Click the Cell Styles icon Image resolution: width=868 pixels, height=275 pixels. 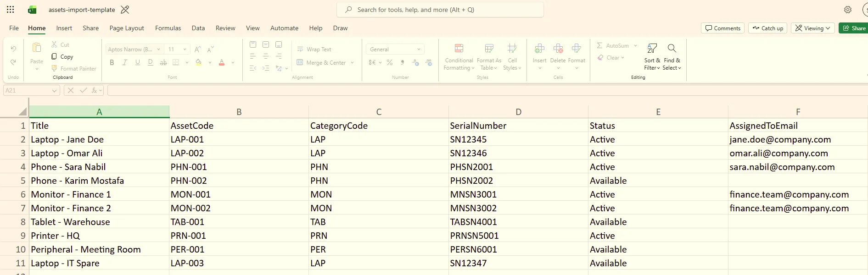coord(512,48)
